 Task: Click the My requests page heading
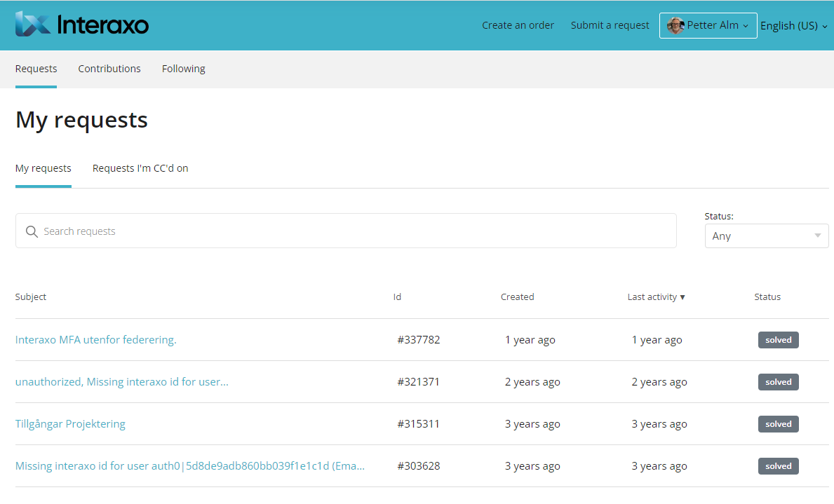pos(81,120)
